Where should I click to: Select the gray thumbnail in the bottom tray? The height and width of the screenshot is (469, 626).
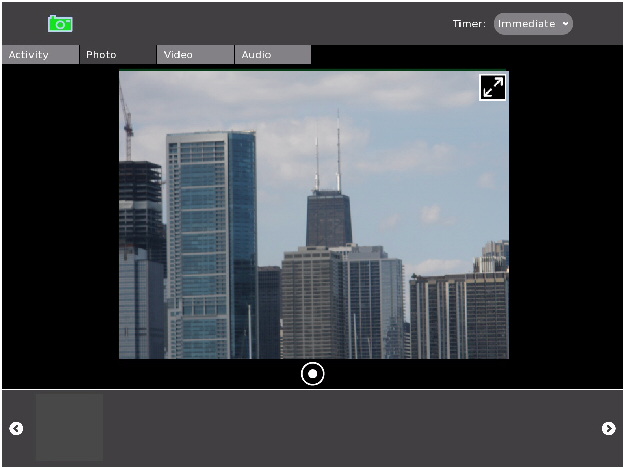point(69,427)
